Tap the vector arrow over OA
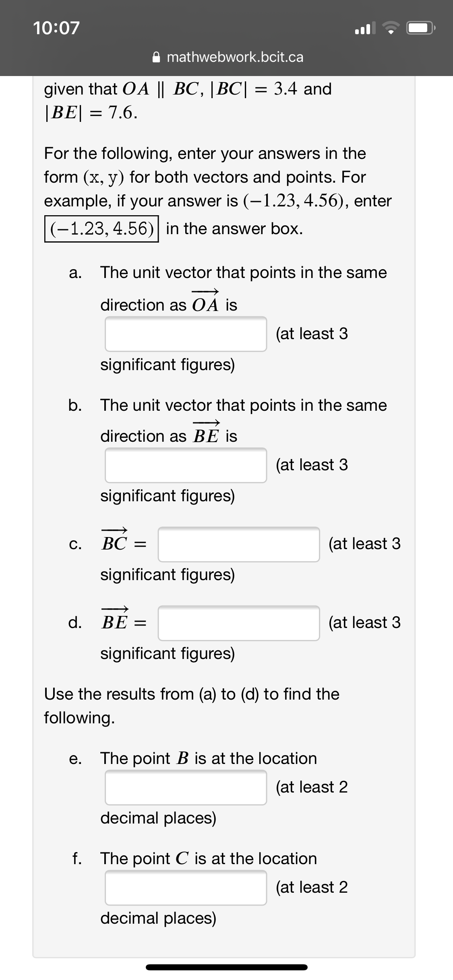The image size is (453, 980). pos(205,291)
